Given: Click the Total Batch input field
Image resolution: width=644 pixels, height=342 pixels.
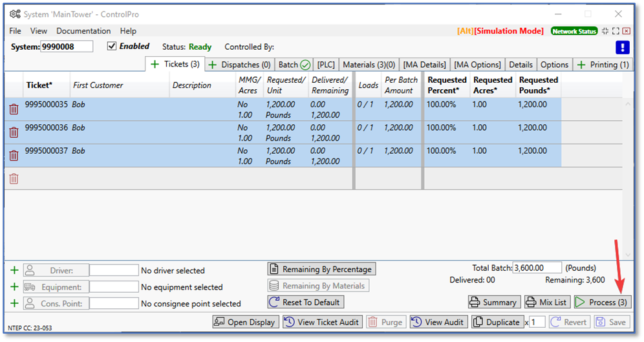Looking at the screenshot, I should (537, 268).
